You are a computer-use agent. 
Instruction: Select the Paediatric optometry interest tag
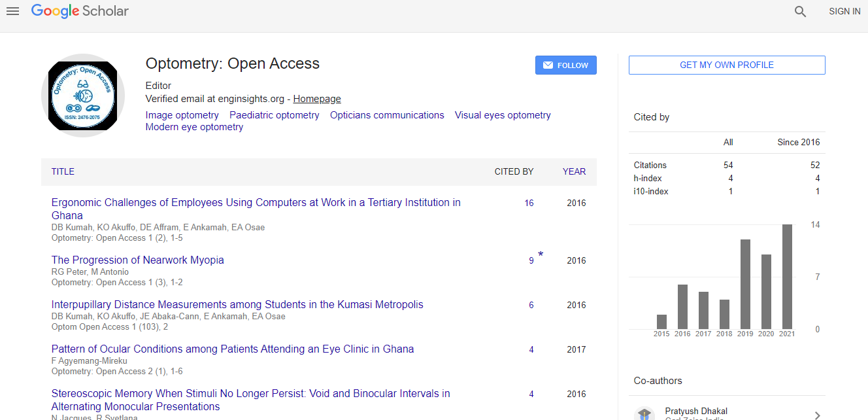point(274,115)
